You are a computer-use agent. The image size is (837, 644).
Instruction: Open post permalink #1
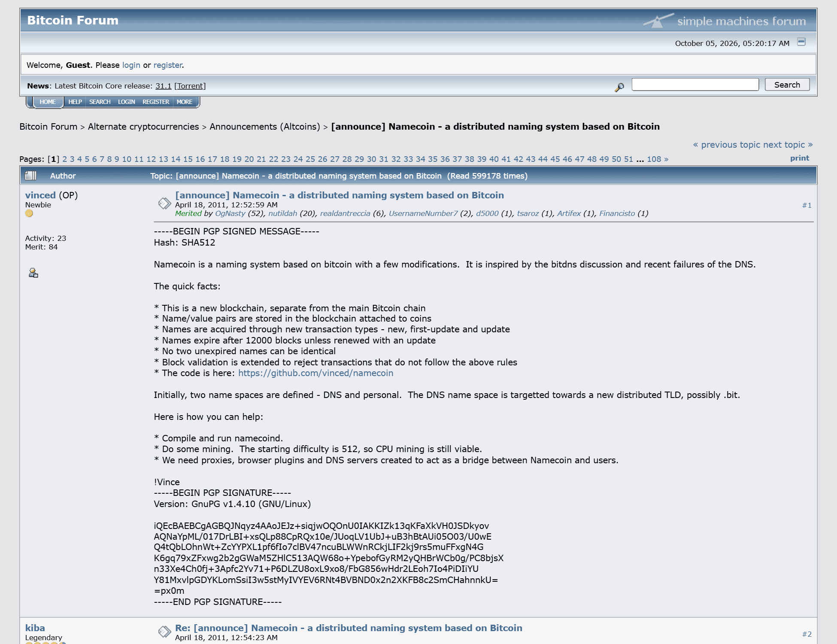[807, 205]
